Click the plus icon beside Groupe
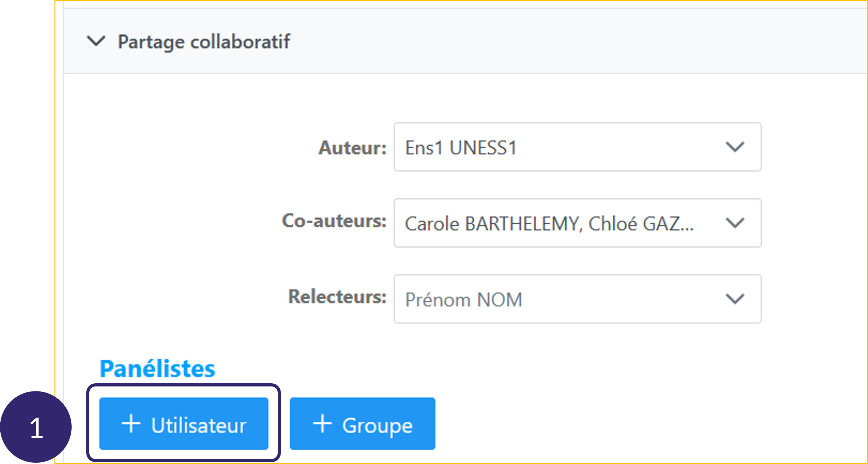 pos(322,423)
